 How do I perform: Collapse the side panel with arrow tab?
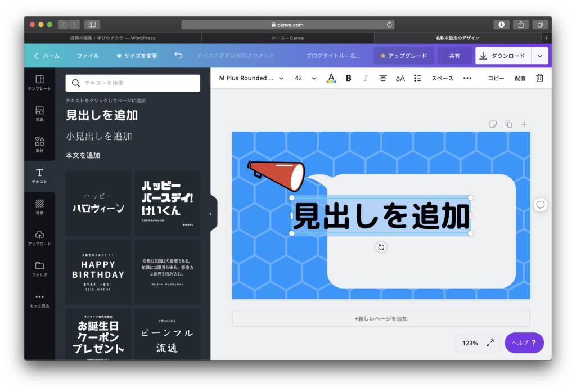click(210, 214)
